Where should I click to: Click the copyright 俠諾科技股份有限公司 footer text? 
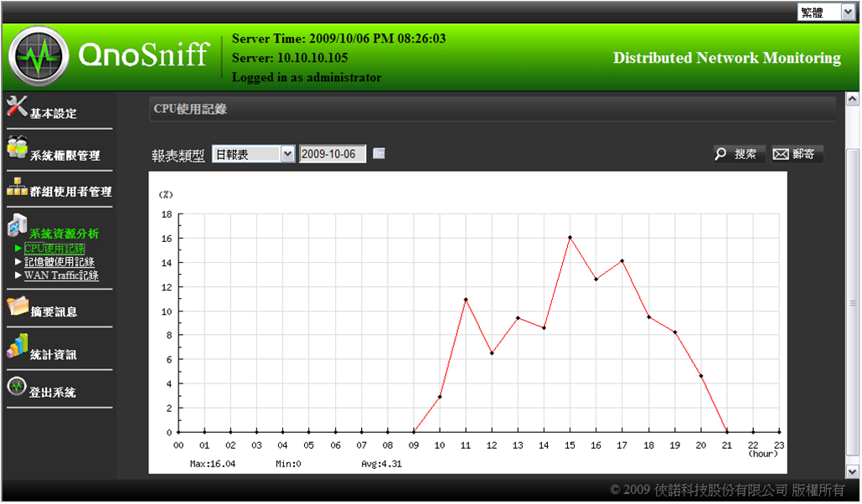[727, 490]
